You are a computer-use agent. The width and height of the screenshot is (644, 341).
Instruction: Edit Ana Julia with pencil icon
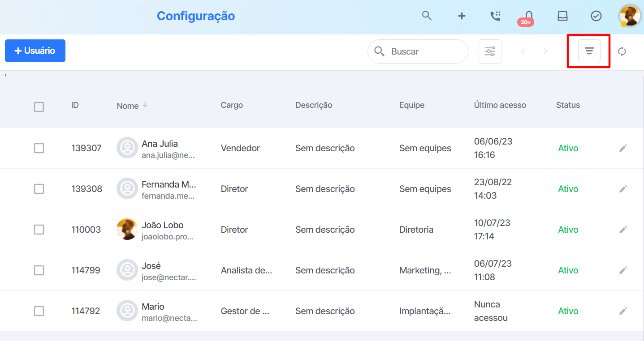coord(623,148)
